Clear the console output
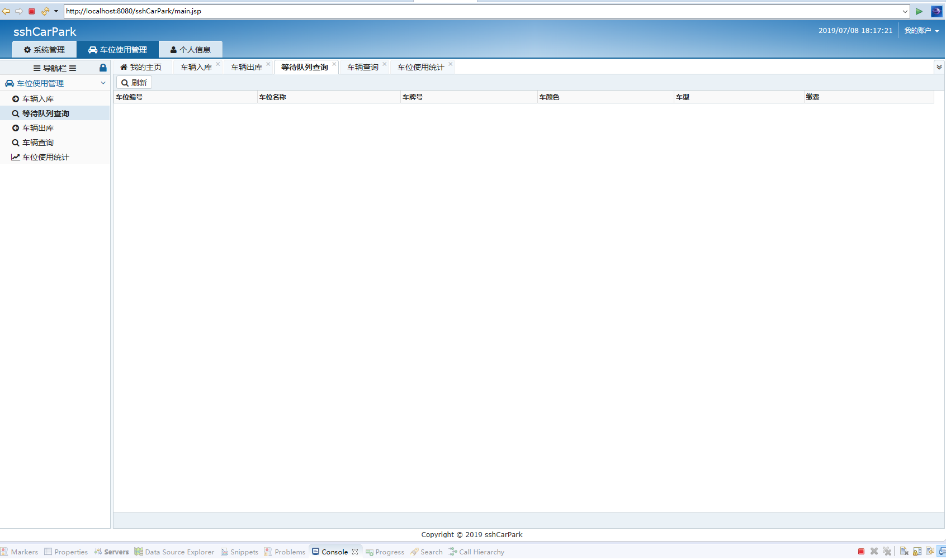The width and height of the screenshot is (946, 560). click(904, 552)
